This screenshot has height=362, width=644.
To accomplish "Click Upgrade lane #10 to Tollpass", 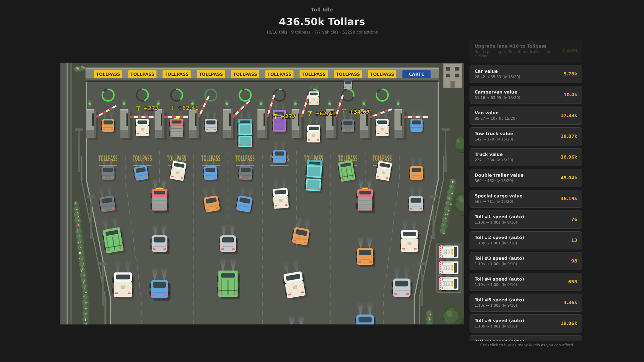I will click(x=526, y=51).
